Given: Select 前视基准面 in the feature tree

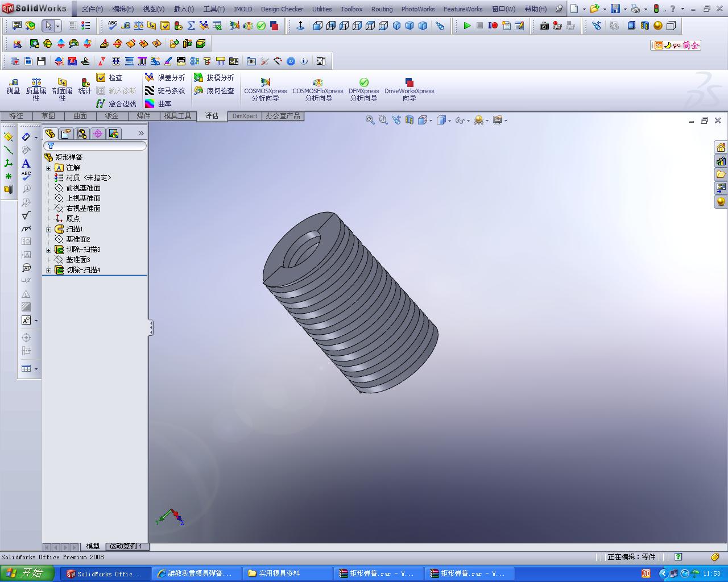Looking at the screenshot, I should (83, 188).
